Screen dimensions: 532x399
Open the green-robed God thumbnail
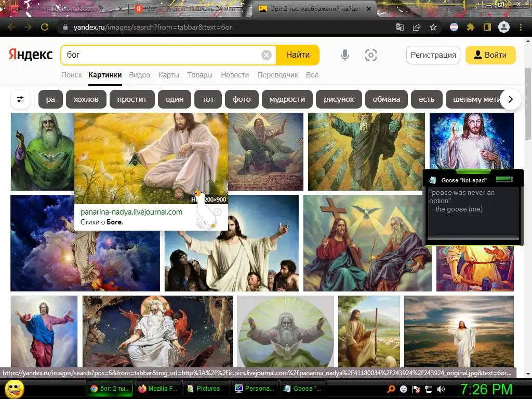tap(43, 152)
